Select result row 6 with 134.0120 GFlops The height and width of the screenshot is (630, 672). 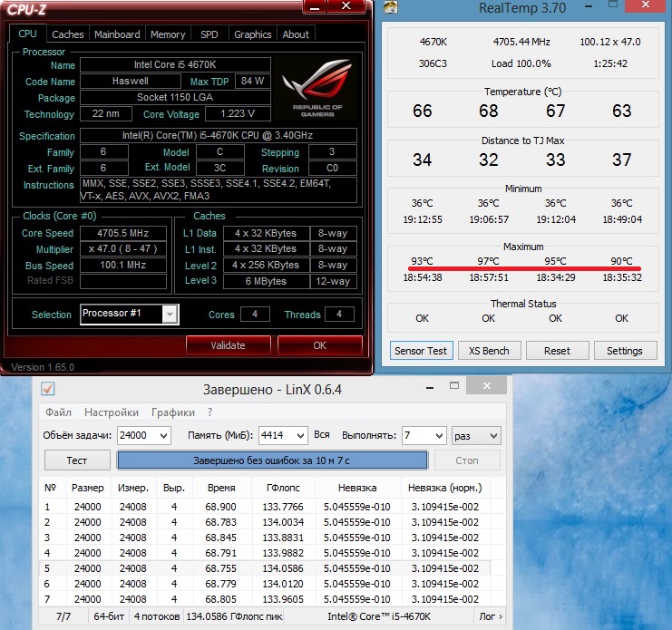click(x=266, y=584)
